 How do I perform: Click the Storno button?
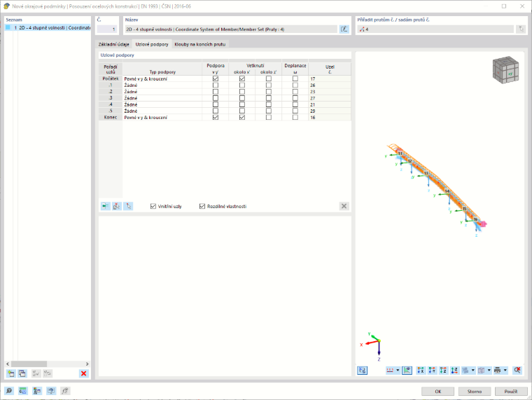(475, 392)
